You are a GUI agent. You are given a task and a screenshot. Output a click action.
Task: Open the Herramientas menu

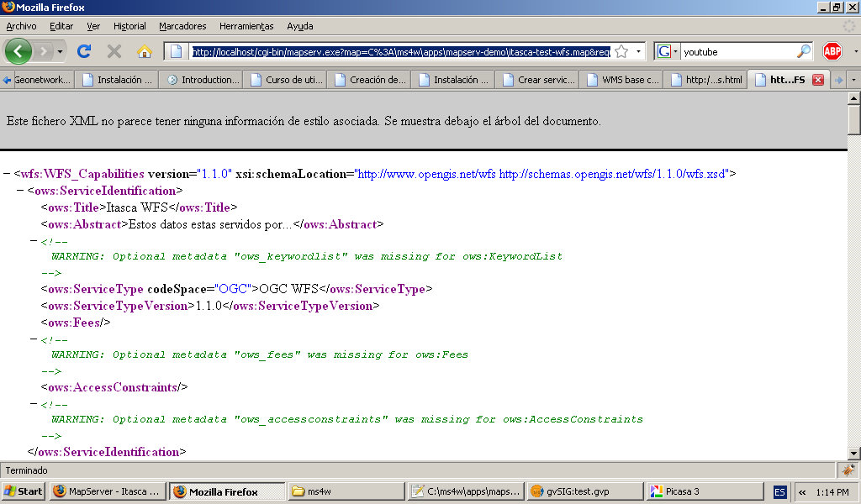point(246,26)
